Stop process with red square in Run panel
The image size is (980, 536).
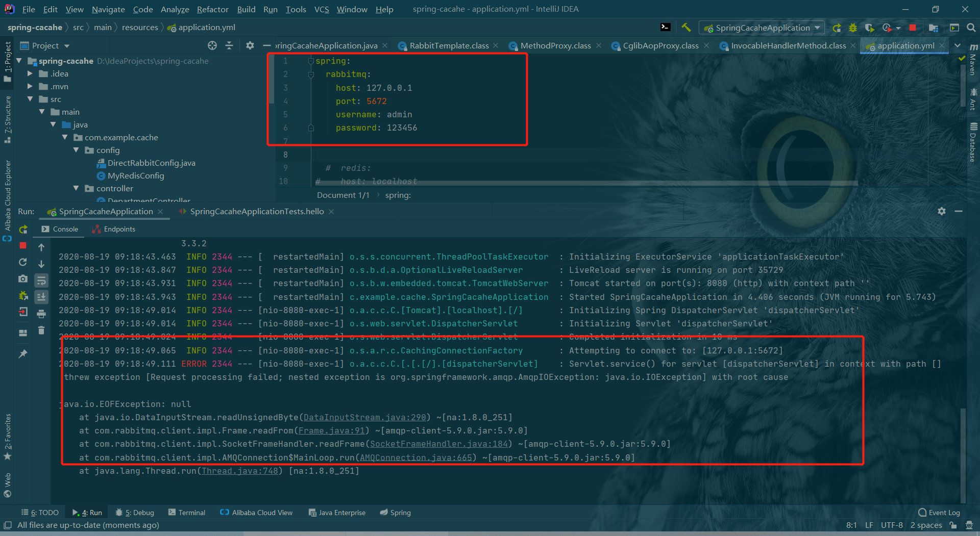(23, 246)
